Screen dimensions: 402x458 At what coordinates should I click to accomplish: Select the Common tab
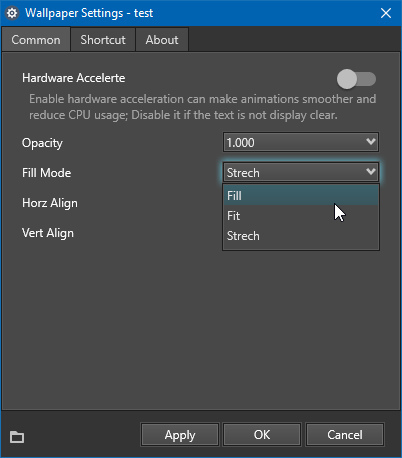point(36,40)
